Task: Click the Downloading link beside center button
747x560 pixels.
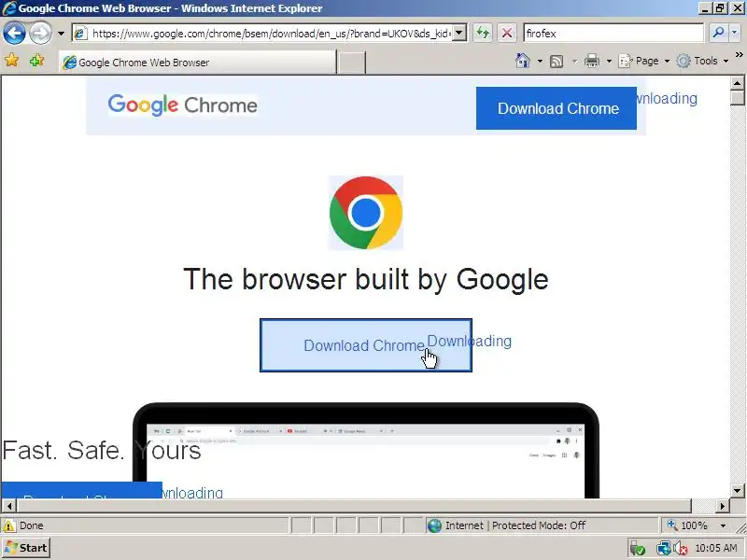Action: pos(470,341)
